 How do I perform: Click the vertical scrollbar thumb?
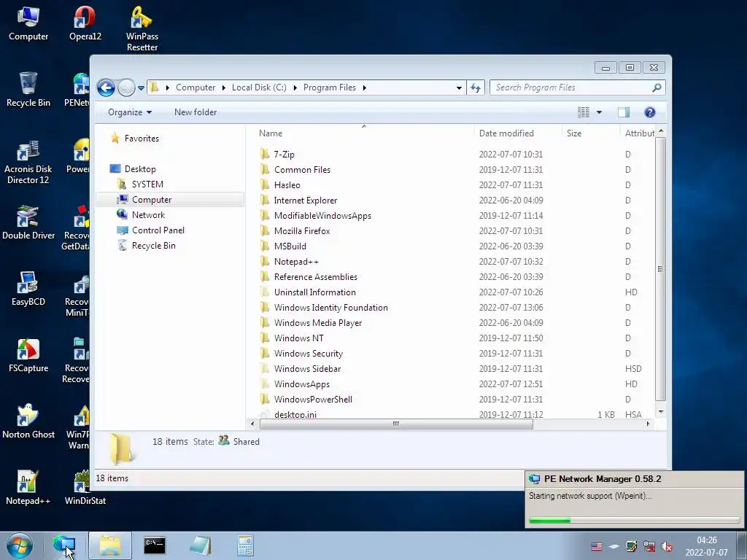tap(660, 269)
